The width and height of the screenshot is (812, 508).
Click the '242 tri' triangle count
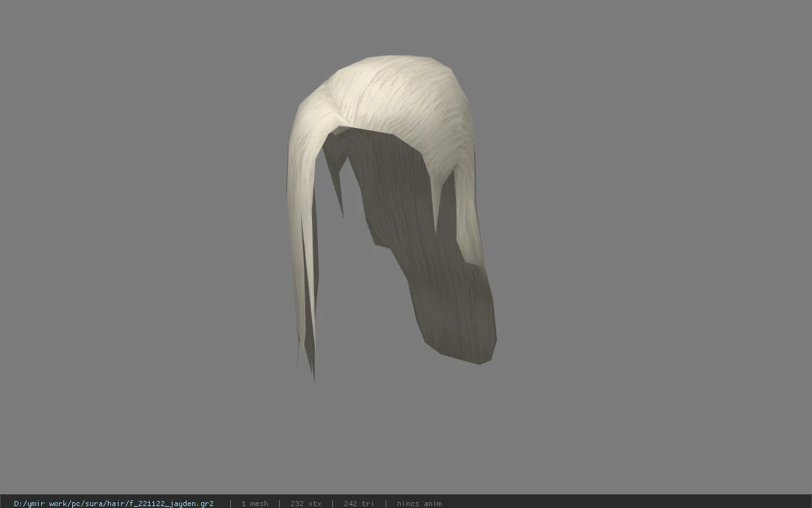pos(359,504)
